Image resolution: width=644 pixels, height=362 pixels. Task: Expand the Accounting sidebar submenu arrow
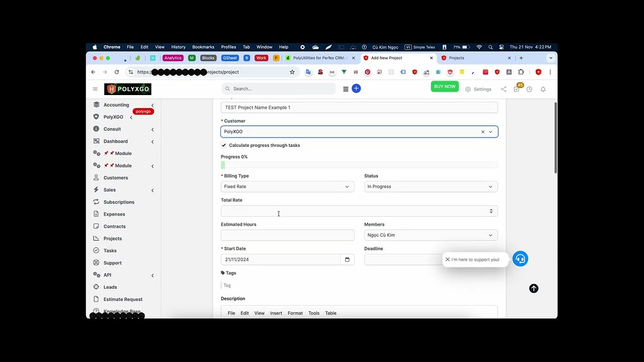(152, 105)
